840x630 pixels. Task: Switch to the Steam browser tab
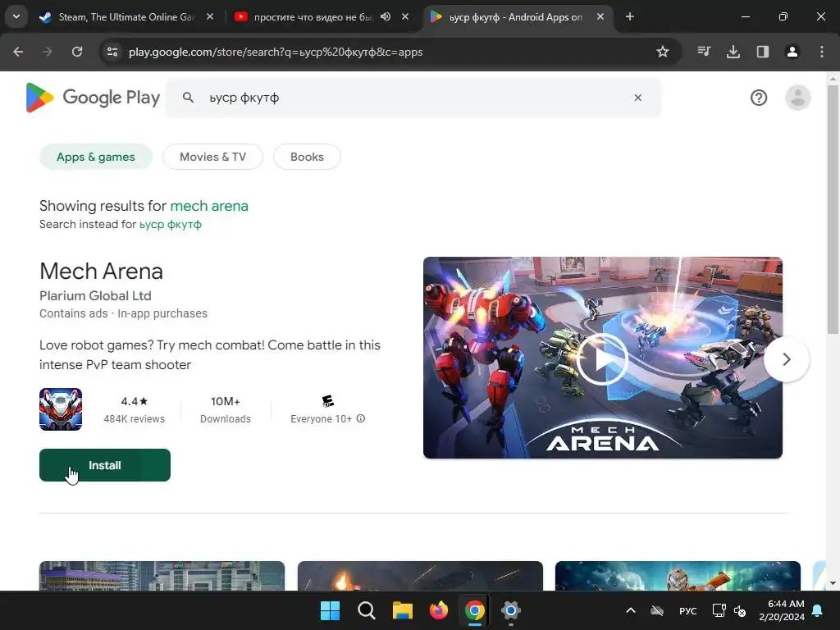(x=126, y=17)
